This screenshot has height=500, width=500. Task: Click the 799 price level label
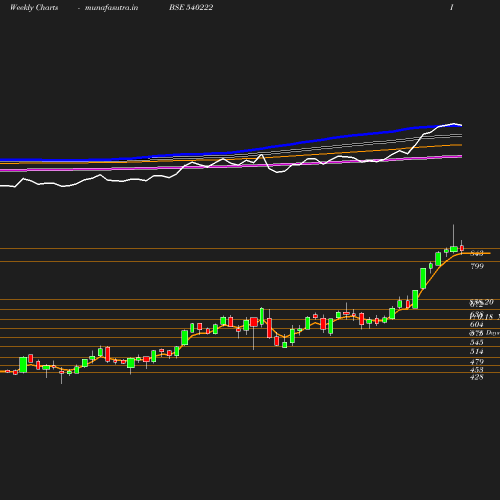477,266
